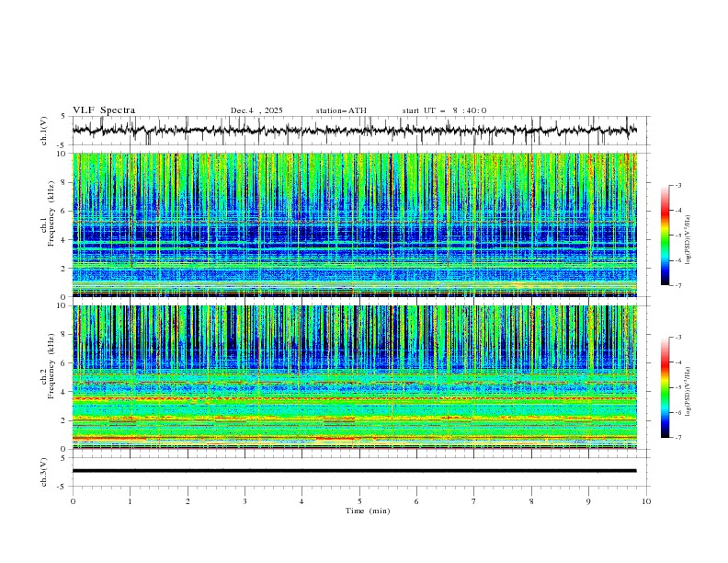Viewport: 728px width, 563px height.
Task: Click the "4" kHz tick on ch.1 spectrogram
Action: 65,240
